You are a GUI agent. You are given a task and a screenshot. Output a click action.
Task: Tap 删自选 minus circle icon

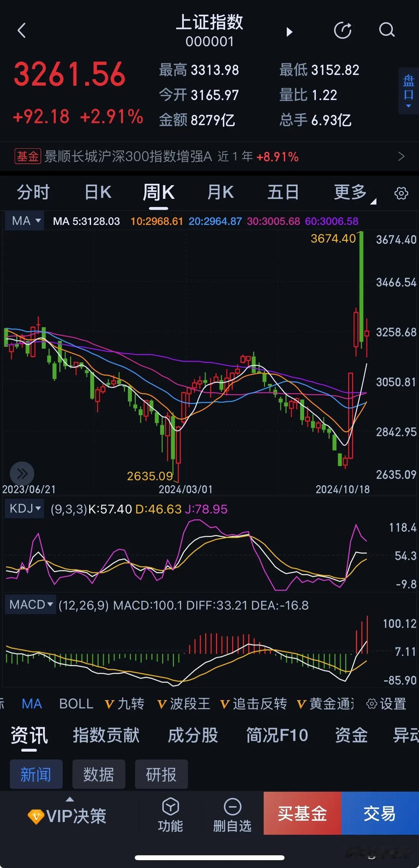pos(232,807)
